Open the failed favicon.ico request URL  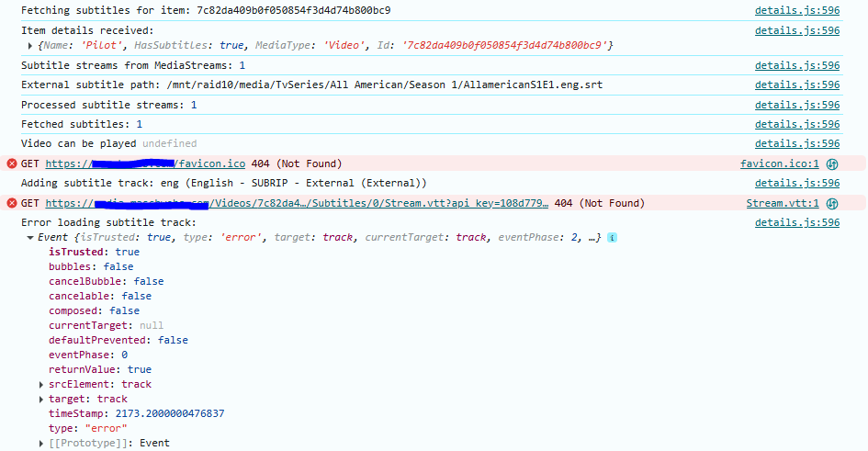click(x=145, y=163)
